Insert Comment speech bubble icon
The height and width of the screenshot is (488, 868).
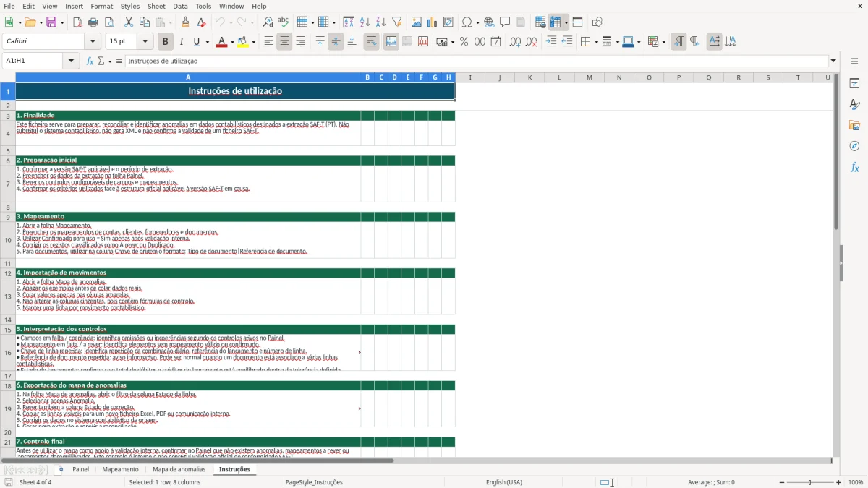[x=505, y=22]
